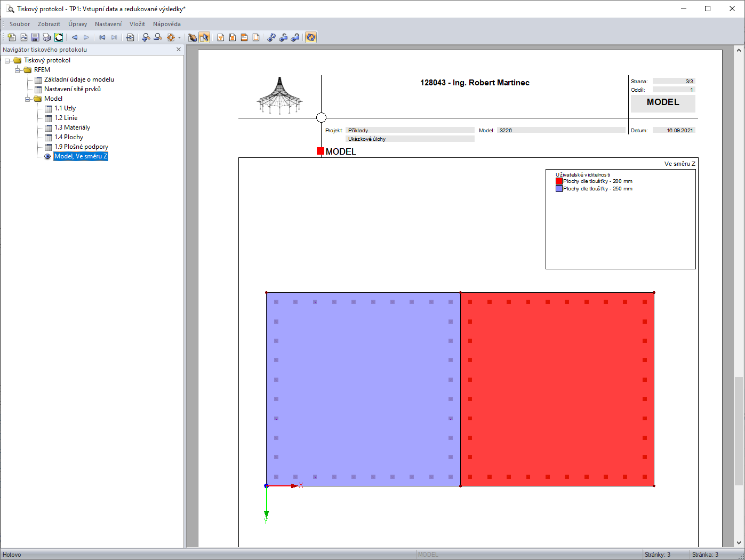The image size is (745, 560).
Task: Click the eye icon beside Model, Ve směru Z
Action: pos(47,156)
